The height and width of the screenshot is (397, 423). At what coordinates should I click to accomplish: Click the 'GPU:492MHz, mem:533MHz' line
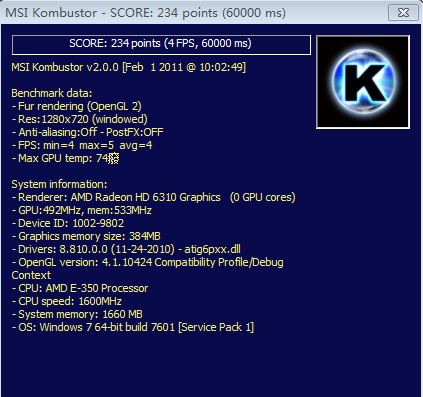[x=82, y=210]
